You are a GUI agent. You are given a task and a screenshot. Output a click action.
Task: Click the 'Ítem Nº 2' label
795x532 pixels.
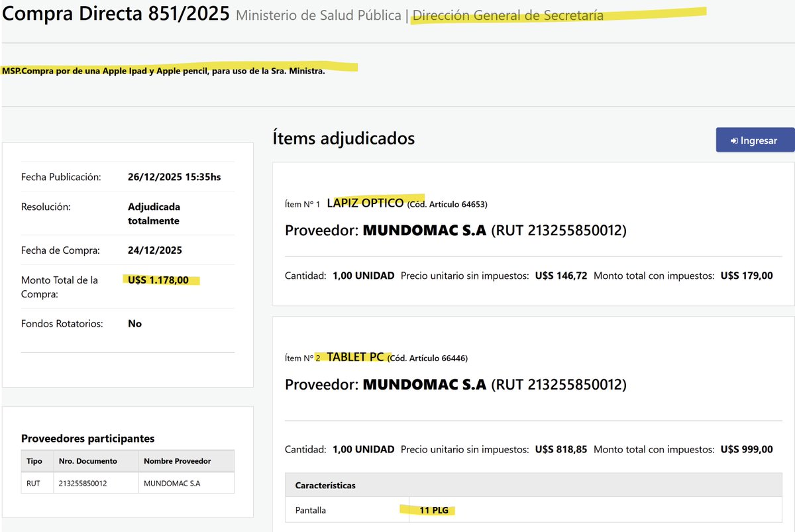302,358
